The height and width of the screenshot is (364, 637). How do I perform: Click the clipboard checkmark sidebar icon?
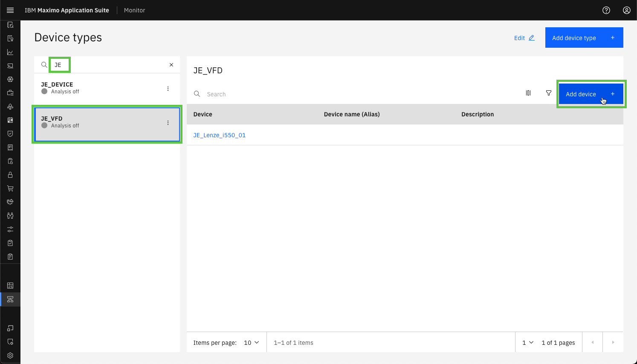[10, 243]
